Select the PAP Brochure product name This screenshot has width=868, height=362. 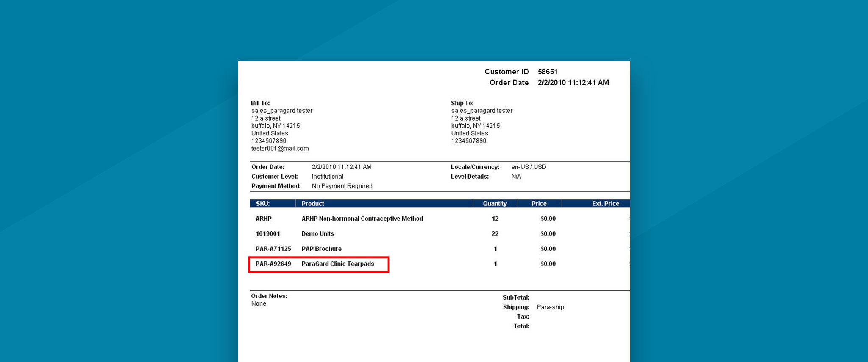coord(321,249)
